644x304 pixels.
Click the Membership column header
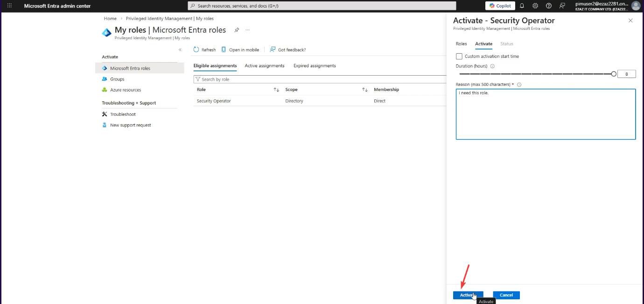point(386,90)
